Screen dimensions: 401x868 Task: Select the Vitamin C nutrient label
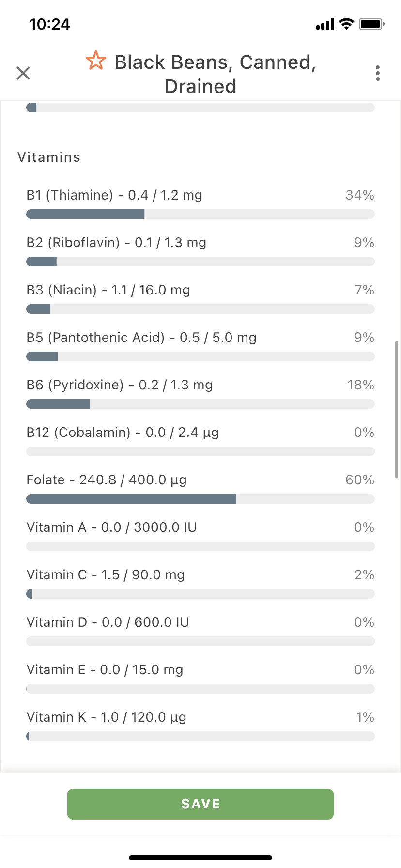(x=106, y=575)
